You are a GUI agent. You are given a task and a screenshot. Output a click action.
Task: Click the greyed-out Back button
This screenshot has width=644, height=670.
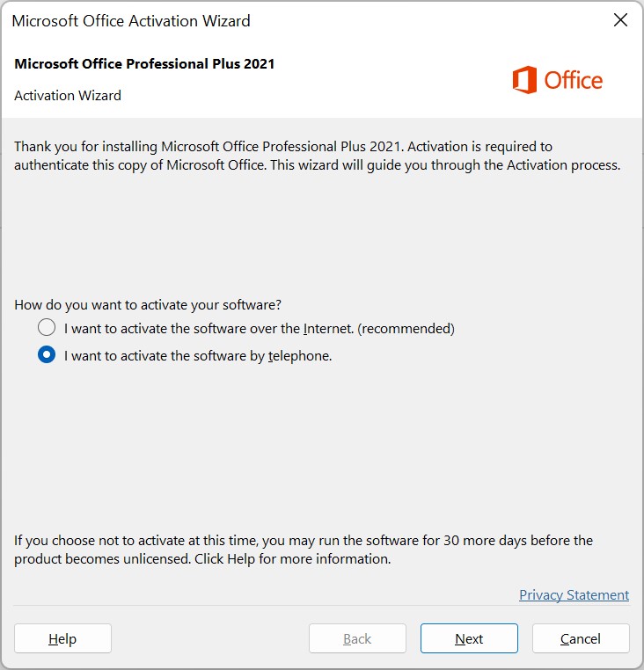coord(357,638)
